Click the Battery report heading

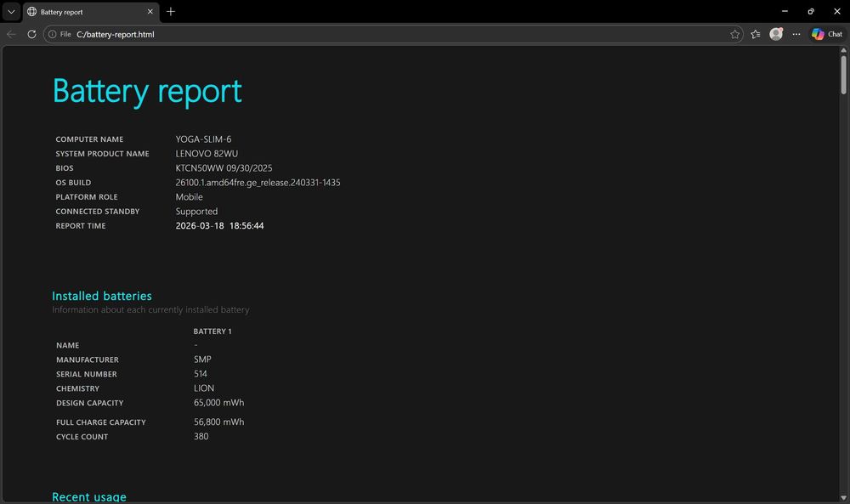click(x=147, y=91)
